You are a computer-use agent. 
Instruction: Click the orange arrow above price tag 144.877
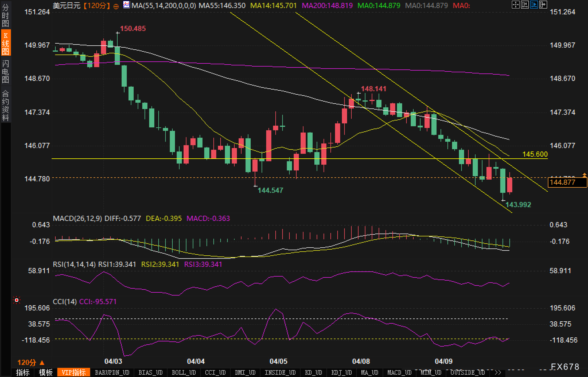[585, 174]
